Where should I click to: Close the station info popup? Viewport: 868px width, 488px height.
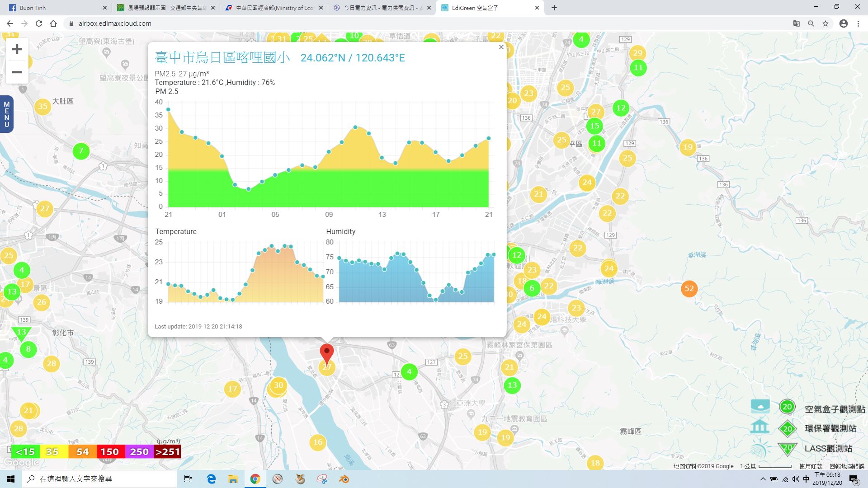click(x=501, y=47)
